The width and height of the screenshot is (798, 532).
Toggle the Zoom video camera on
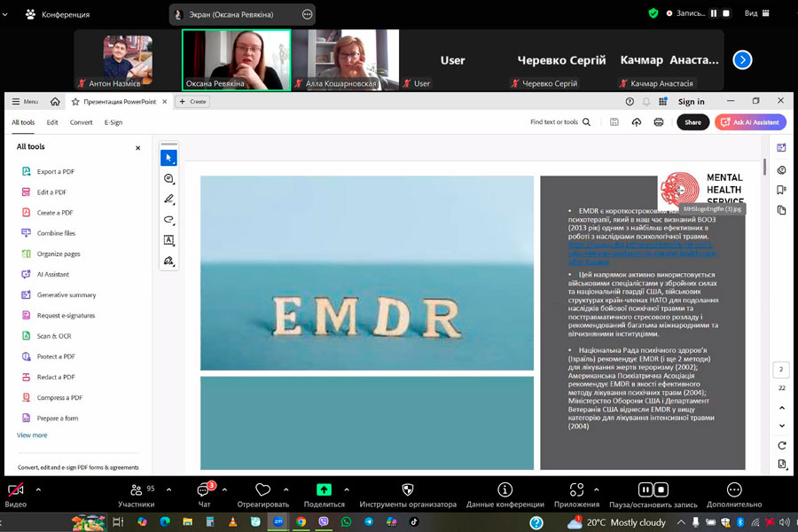tap(15, 490)
